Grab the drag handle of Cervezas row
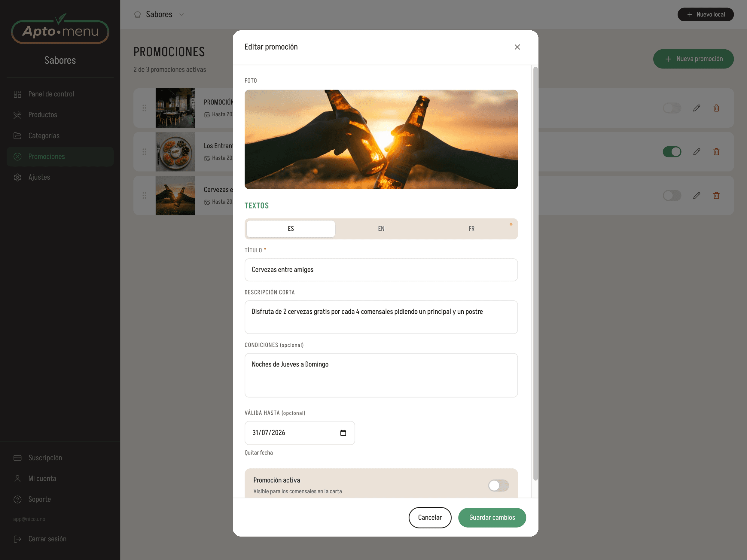Image resolution: width=747 pixels, height=560 pixels. [144, 196]
